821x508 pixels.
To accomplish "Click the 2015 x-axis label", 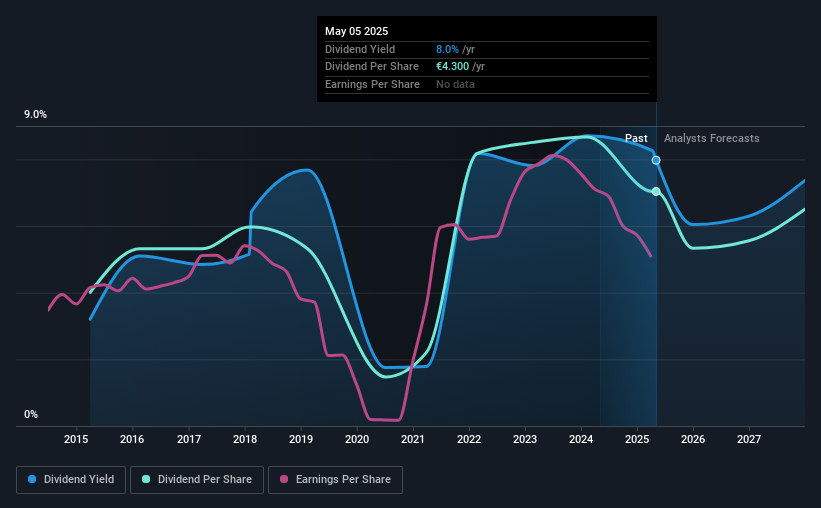I will (x=76, y=439).
